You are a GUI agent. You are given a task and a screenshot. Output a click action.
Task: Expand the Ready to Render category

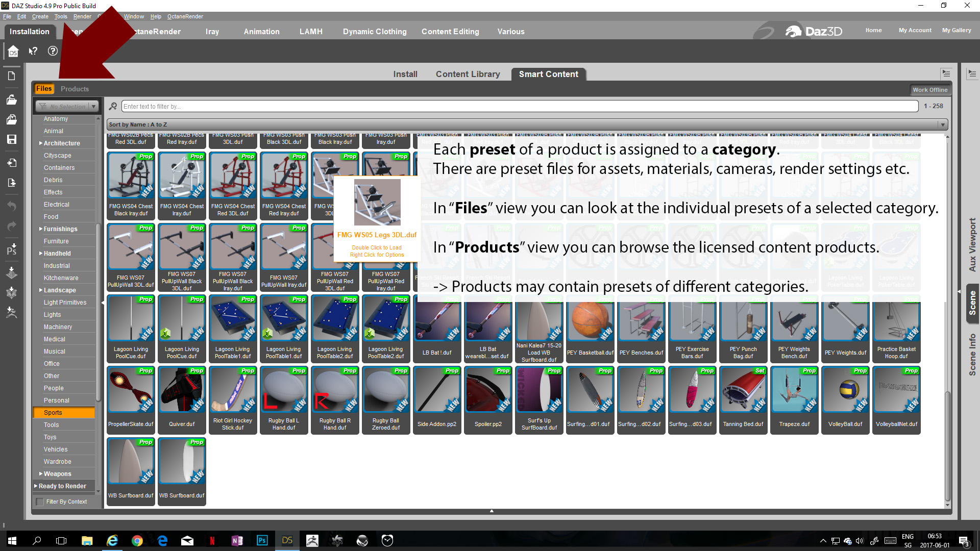pos(36,486)
